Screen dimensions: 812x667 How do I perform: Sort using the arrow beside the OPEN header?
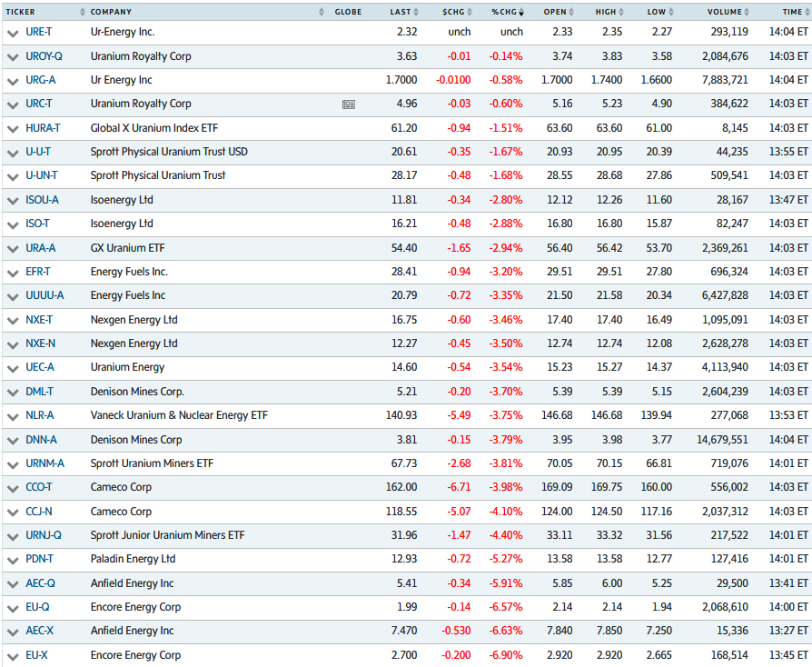tap(573, 12)
